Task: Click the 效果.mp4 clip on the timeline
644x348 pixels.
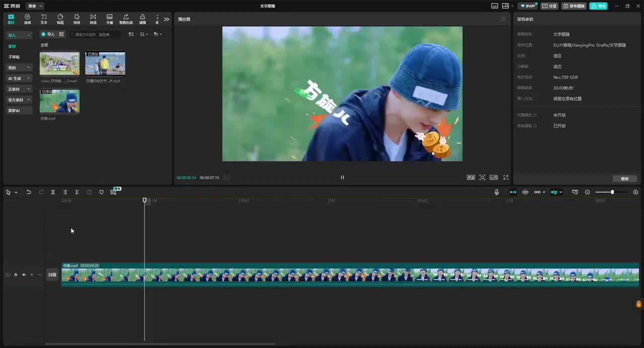Action: [350, 275]
